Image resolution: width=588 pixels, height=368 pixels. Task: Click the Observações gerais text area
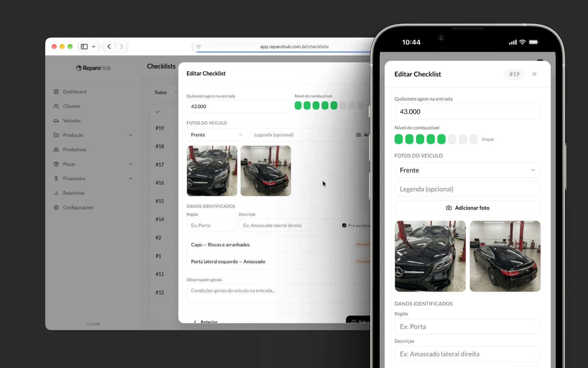(x=278, y=294)
